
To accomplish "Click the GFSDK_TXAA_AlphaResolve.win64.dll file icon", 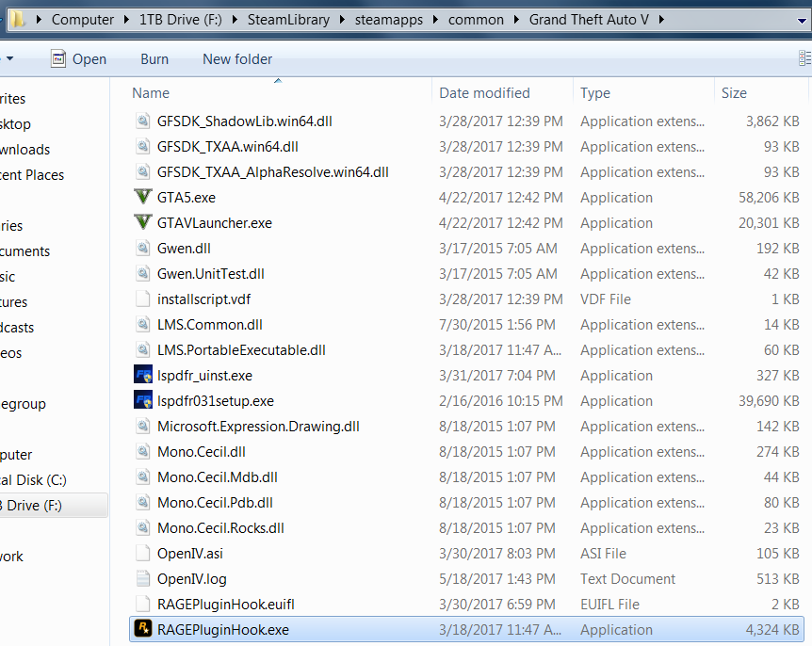I will click(143, 171).
